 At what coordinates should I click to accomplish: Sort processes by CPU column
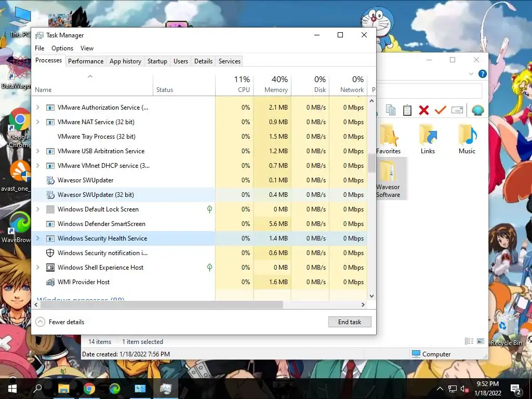click(234, 85)
